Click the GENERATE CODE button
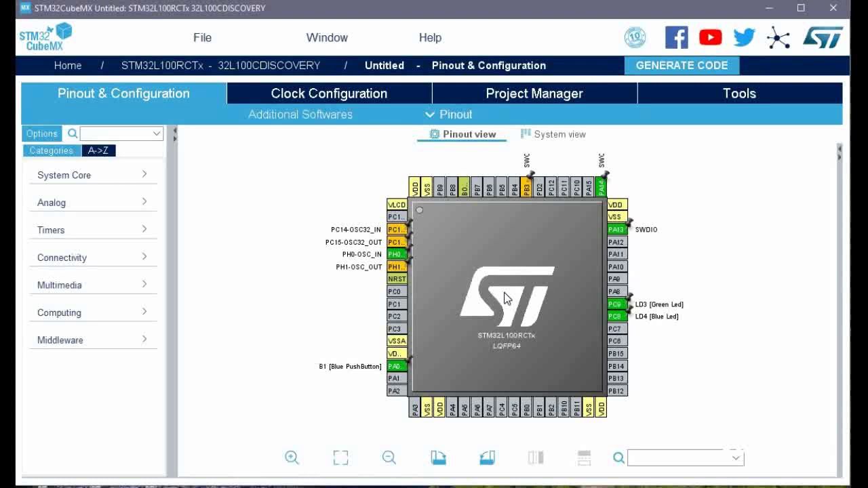The width and height of the screenshot is (868, 488). (x=682, y=65)
